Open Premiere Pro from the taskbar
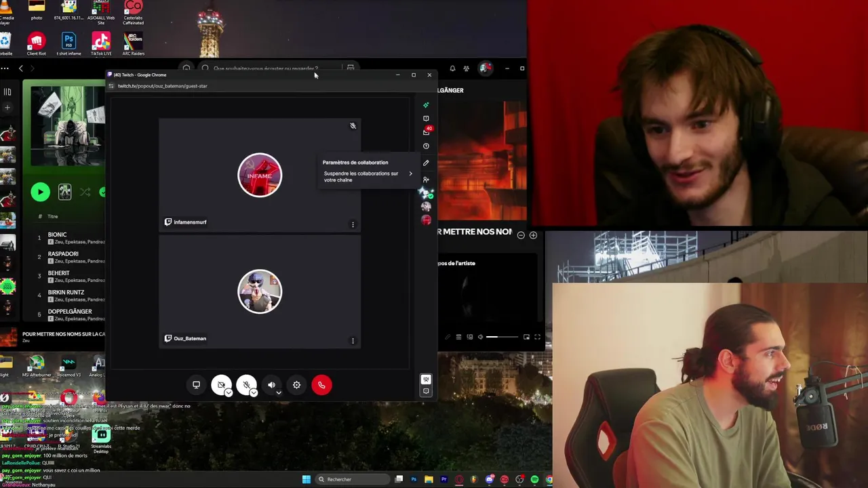 (x=443, y=480)
